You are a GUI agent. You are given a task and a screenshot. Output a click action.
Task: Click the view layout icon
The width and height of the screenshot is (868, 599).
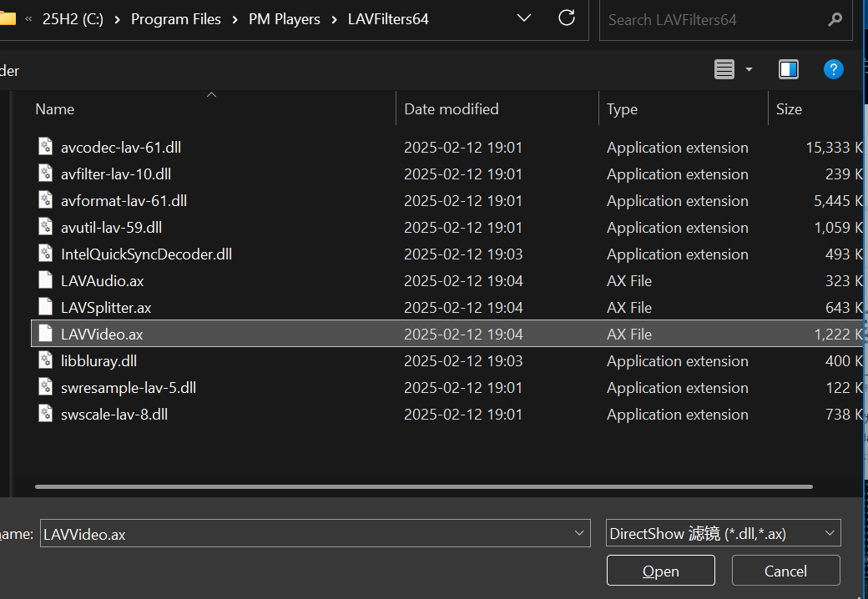[724, 70]
